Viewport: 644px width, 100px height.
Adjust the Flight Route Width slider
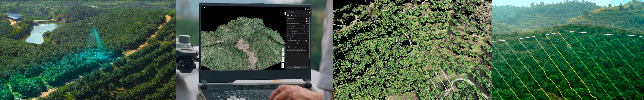click(297, 33)
